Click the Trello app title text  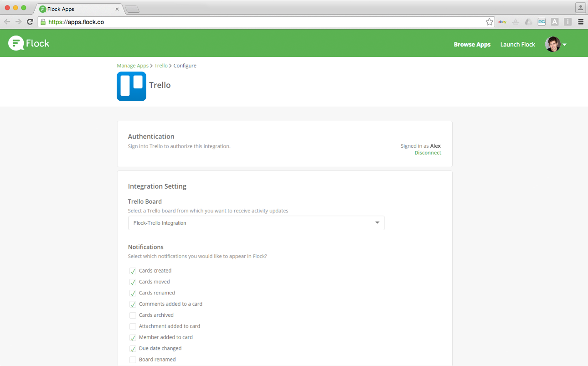point(160,85)
